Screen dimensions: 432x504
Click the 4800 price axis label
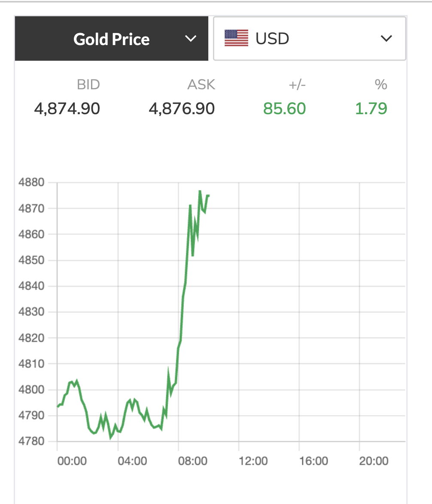click(32, 390)
